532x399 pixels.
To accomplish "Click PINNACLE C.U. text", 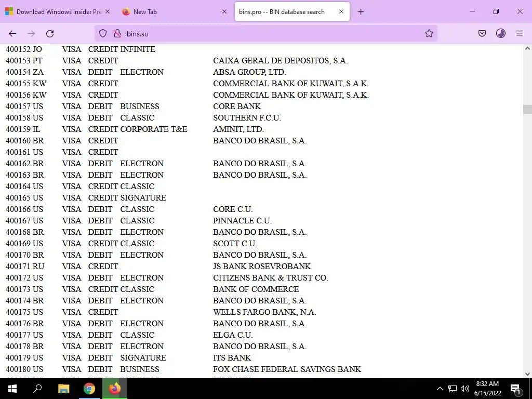I will (242, 221).
